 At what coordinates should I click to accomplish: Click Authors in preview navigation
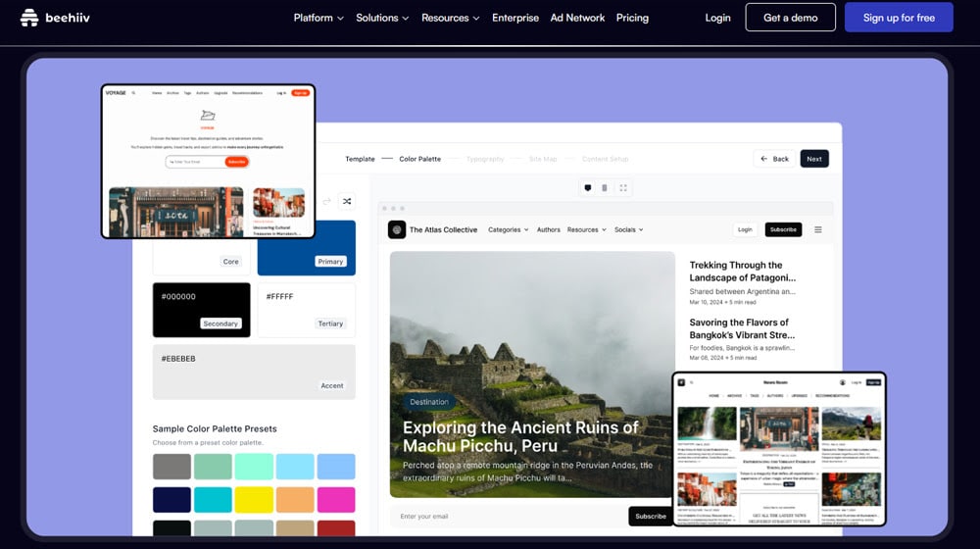(548, 229)
